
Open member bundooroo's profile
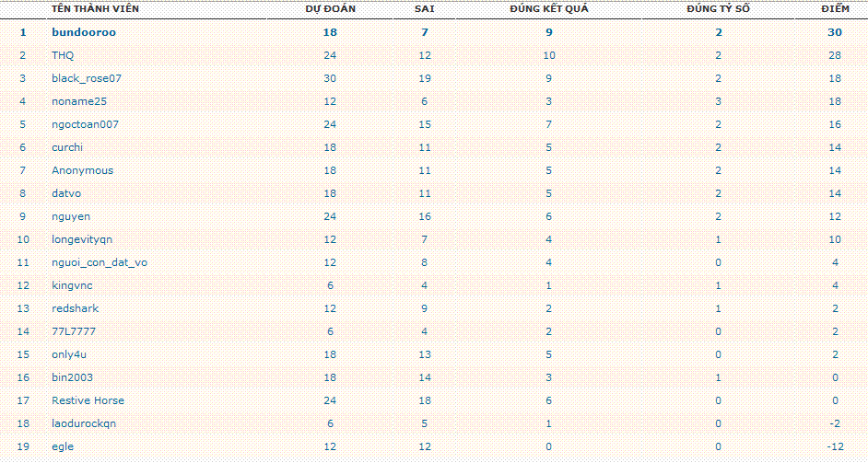84,32
